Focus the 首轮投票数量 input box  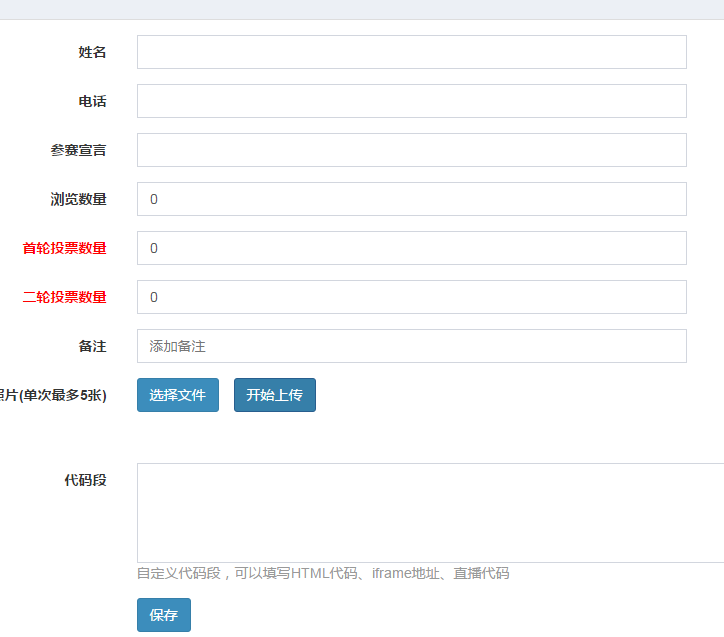coord(411,248)
